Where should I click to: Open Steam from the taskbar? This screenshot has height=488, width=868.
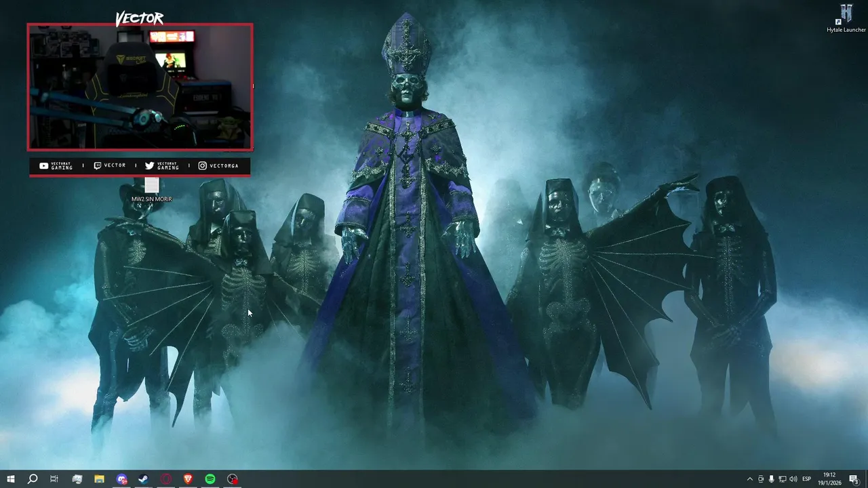point(144,479)
